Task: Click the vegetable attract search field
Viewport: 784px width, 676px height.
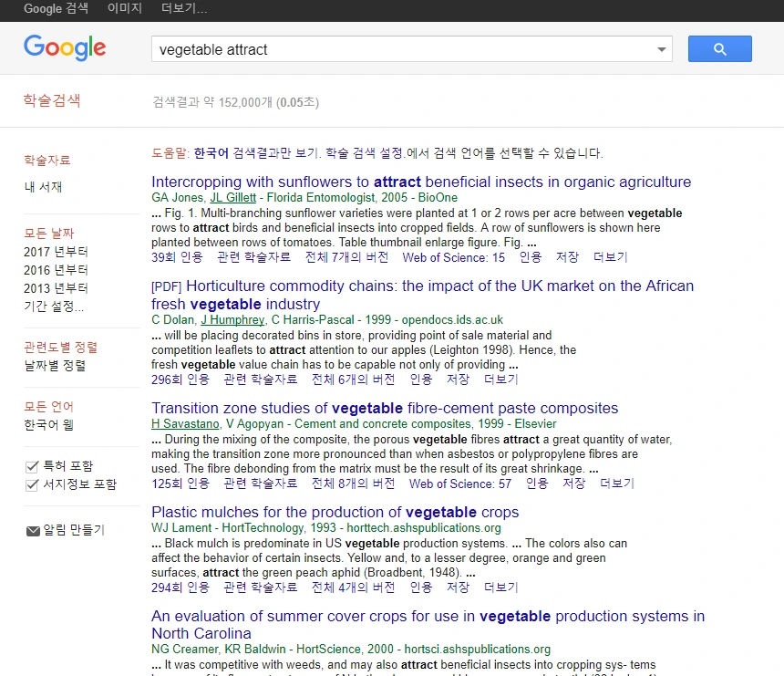Action: pos(403,49)
